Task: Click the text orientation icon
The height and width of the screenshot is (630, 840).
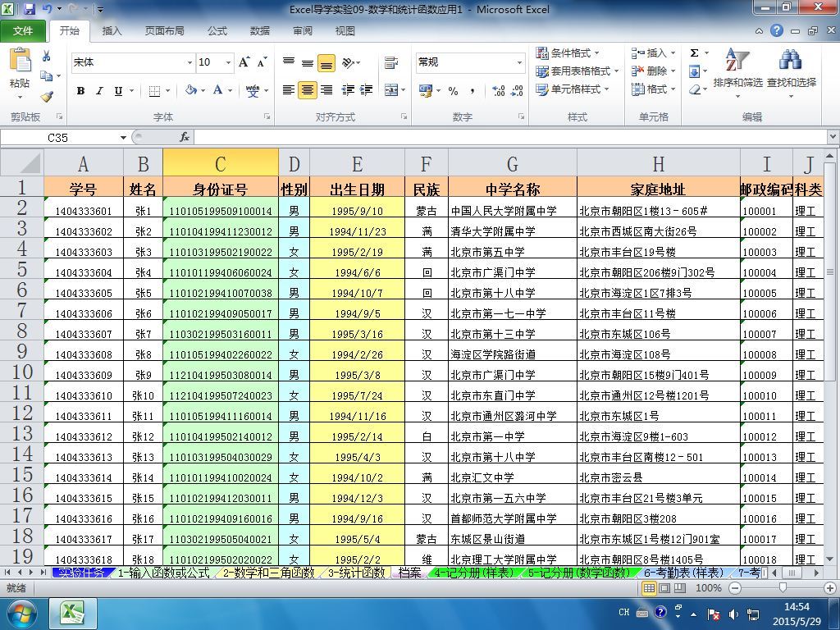Action: 348,62
